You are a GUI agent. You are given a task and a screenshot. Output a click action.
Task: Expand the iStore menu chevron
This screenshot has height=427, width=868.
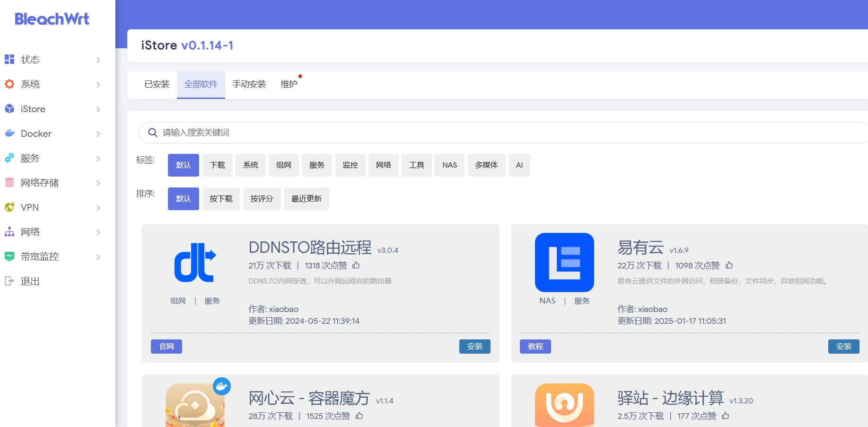(x=98, y=109)
